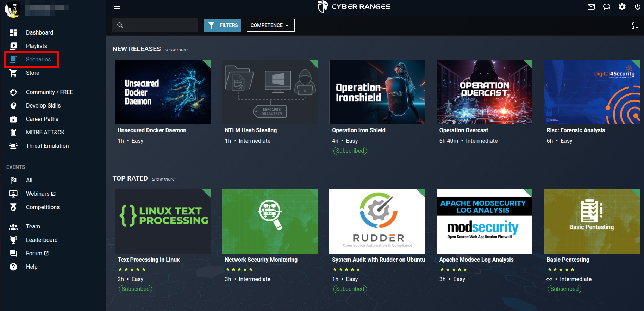The image size is (644, 311).
Task: Toggle the hamburger menu icon
Action: coord(117,7)
